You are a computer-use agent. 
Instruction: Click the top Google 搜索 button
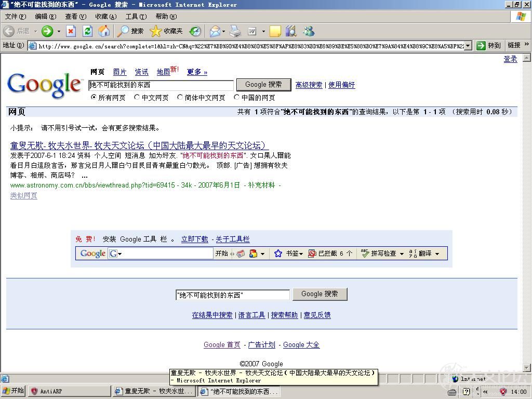point(263,85)
